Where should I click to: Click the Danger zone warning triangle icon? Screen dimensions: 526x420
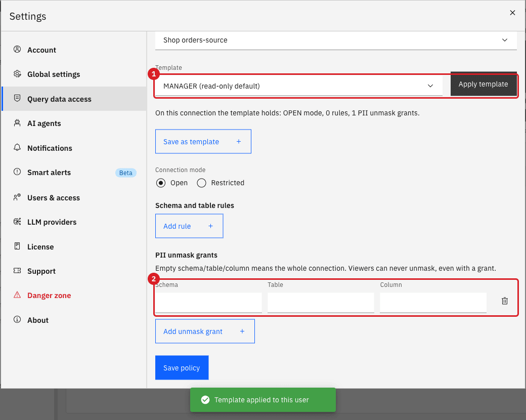click(x=17, y=295)
